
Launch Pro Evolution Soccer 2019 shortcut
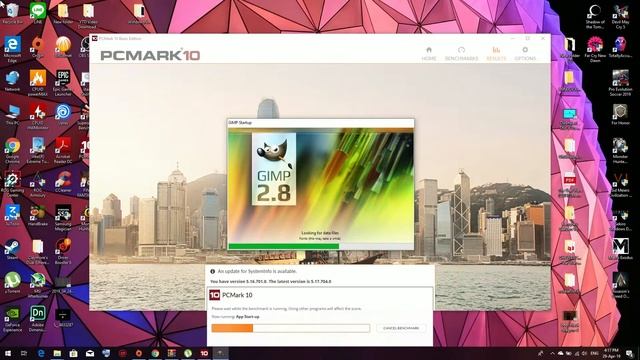point(620,83)
